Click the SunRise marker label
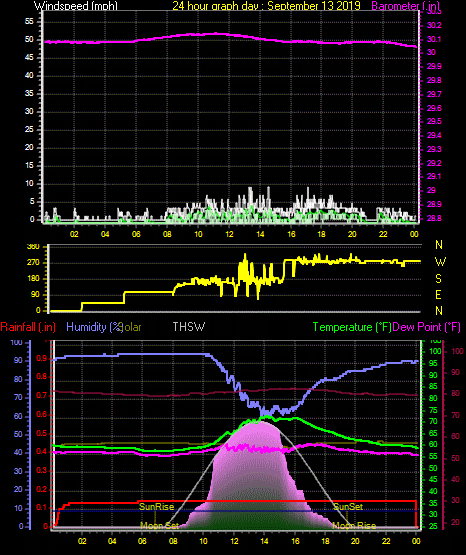The height and width of the screenshot is (555, 466). point(156,507)
